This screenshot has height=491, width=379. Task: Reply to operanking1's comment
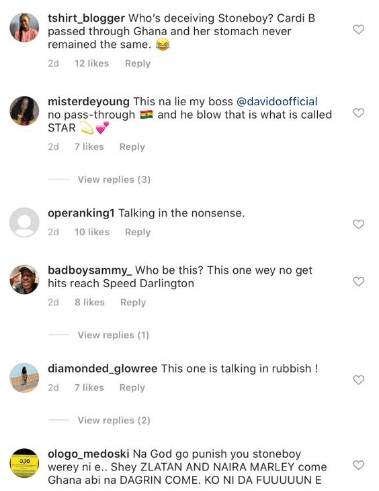point(138,232)
